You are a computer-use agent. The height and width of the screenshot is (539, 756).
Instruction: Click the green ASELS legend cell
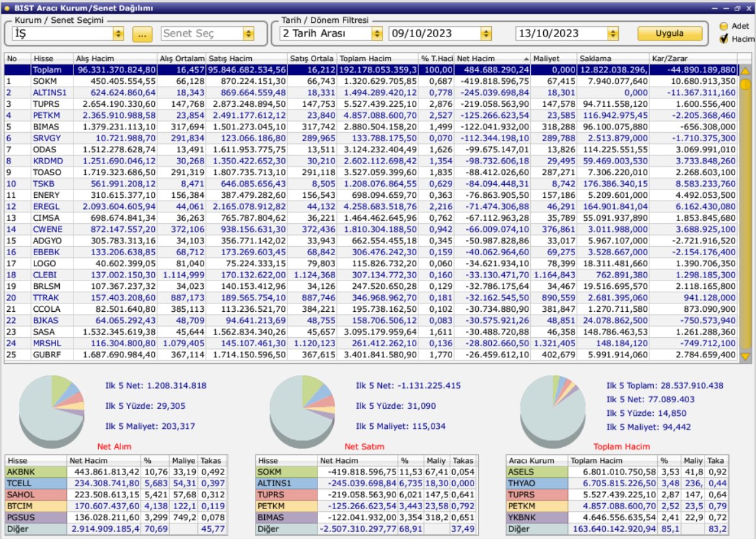point(537,472)
